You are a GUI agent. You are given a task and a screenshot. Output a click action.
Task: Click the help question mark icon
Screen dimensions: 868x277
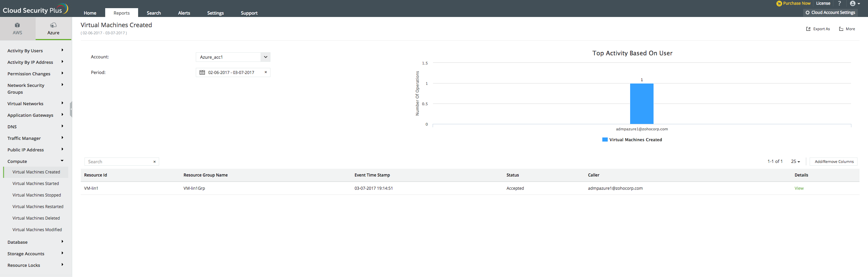839,3
